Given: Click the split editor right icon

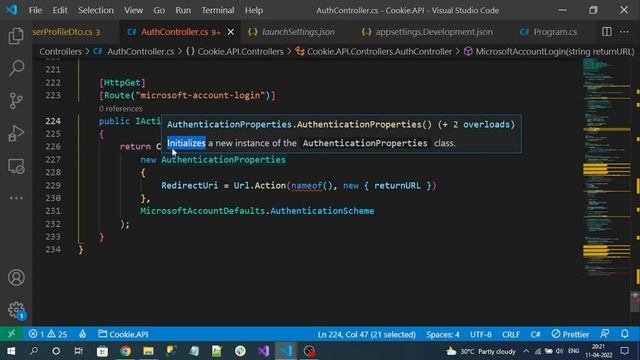Looking at the screenshot, I should (x=607, y=31).
